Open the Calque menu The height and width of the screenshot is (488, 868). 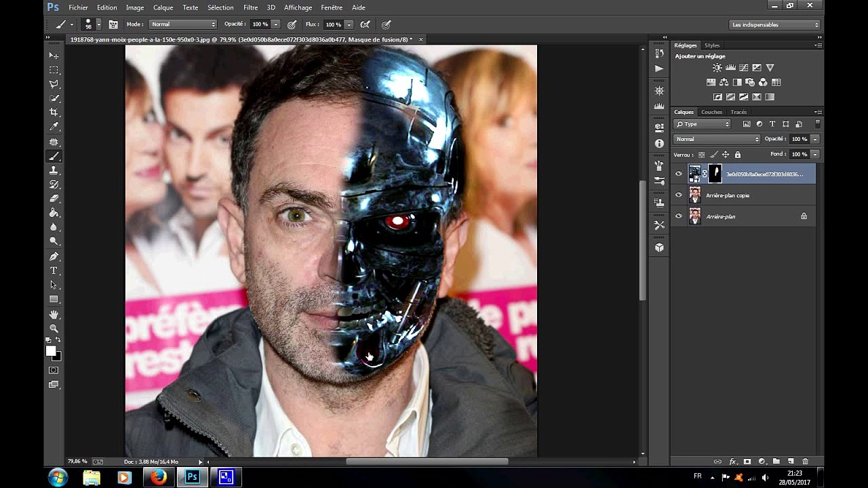(163, 7)
